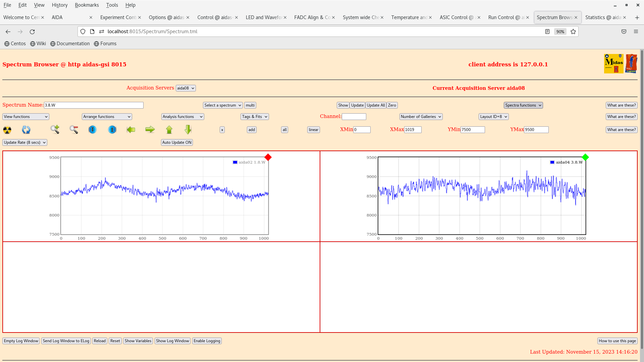Click the green left arrow icon
This screenshot has width=644, height=362.
[x=131, y=130]
